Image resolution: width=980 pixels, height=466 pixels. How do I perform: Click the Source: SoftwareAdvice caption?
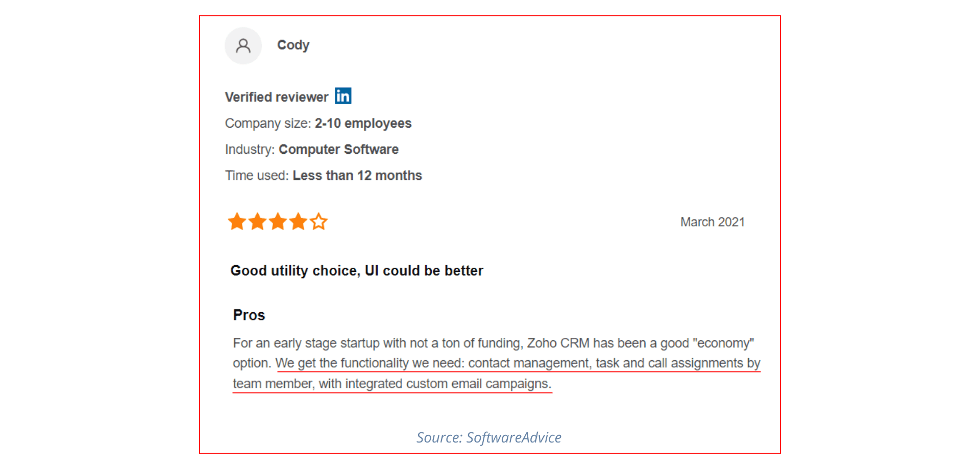click(x=489, y=437)
